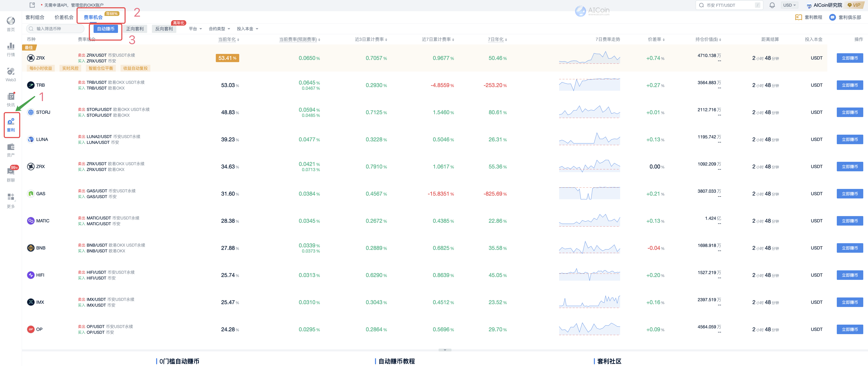This screenshot has width=868, height=366.
Task: Click the 53.41% annualized badge
Action: 227,58
